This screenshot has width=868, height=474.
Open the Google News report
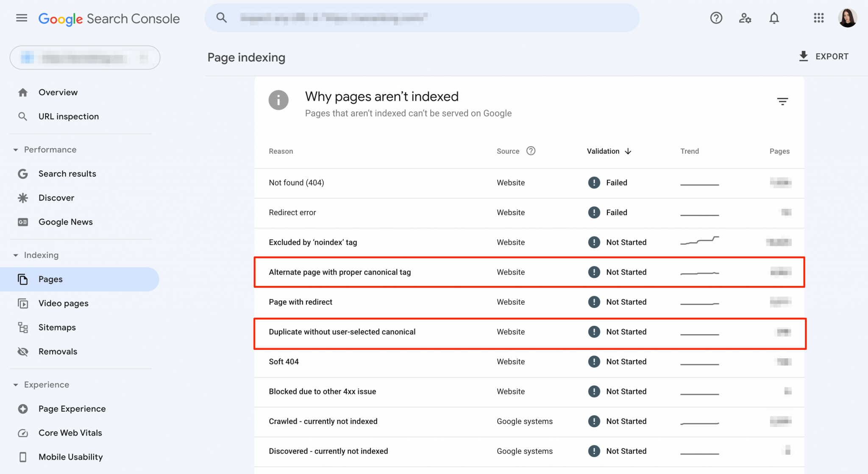pyautogui.click(x=65, y=222)
